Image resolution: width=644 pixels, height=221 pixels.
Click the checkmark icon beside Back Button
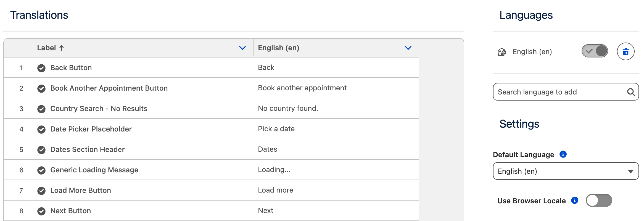[x=41, y=68]
